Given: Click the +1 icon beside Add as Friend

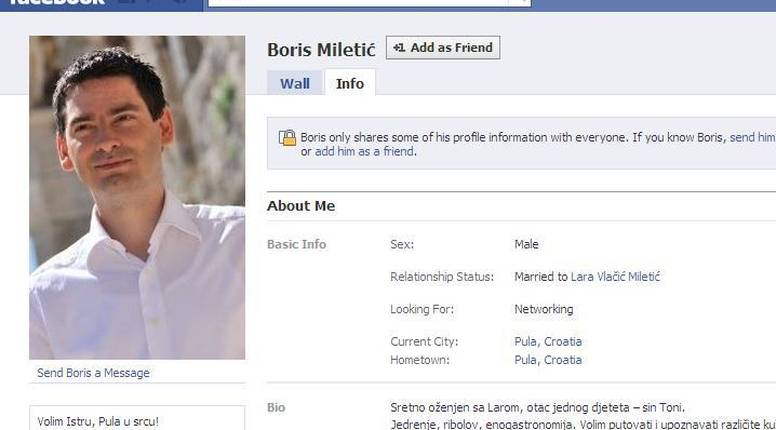Looking at the screenshot, I should [x=399, y=48].
